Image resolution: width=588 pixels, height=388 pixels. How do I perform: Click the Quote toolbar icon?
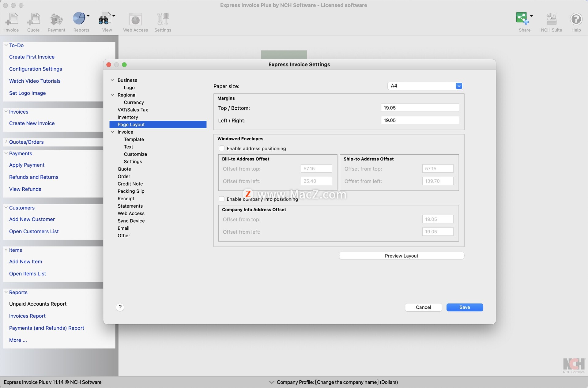click(x=33, y=19)
